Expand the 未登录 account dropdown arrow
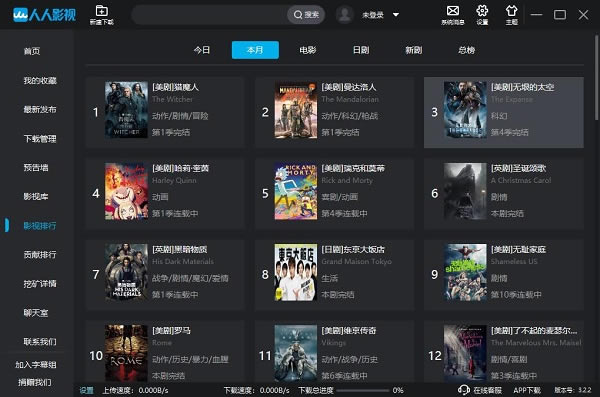This screenshot has height=397, width=600. pyautogui.click(x=396, y=15)
